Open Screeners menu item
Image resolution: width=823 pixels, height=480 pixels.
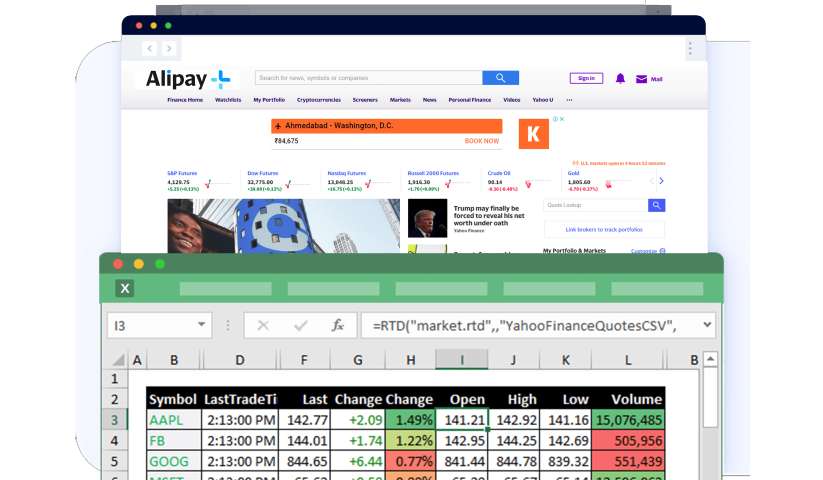[x=365, y=100]
